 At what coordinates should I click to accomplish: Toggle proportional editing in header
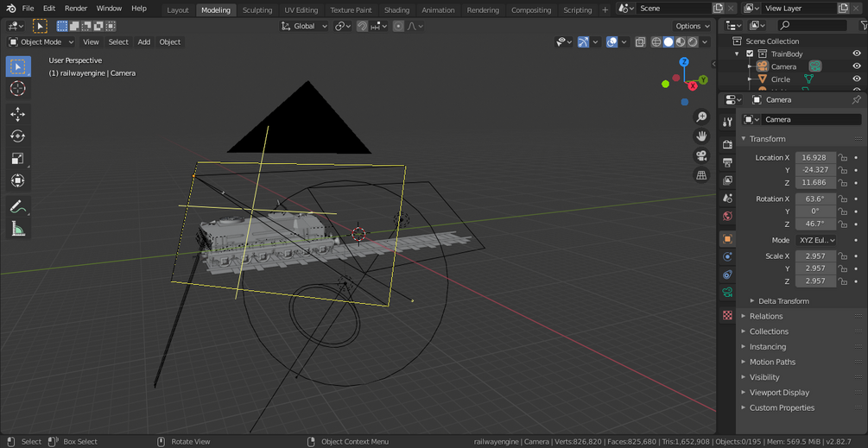pos(398,26)
